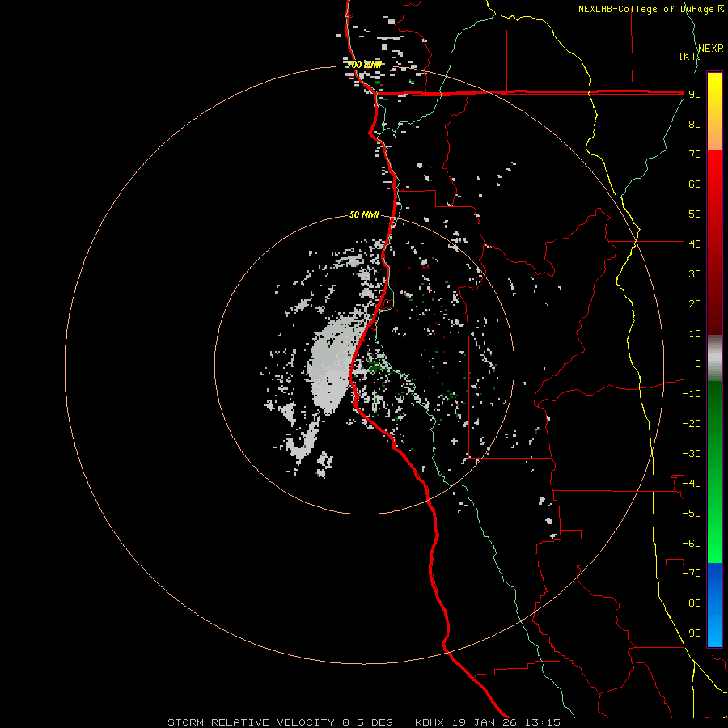This screenshot has height=728, width=728.
Task: Click the KT units label above the color scale
Action: click(691, 56)
